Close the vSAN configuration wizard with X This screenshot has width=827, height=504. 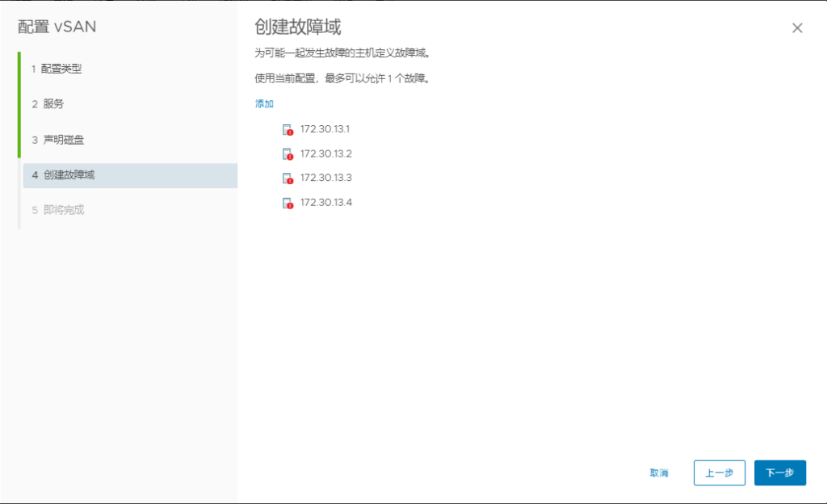(x=797, y=28)
